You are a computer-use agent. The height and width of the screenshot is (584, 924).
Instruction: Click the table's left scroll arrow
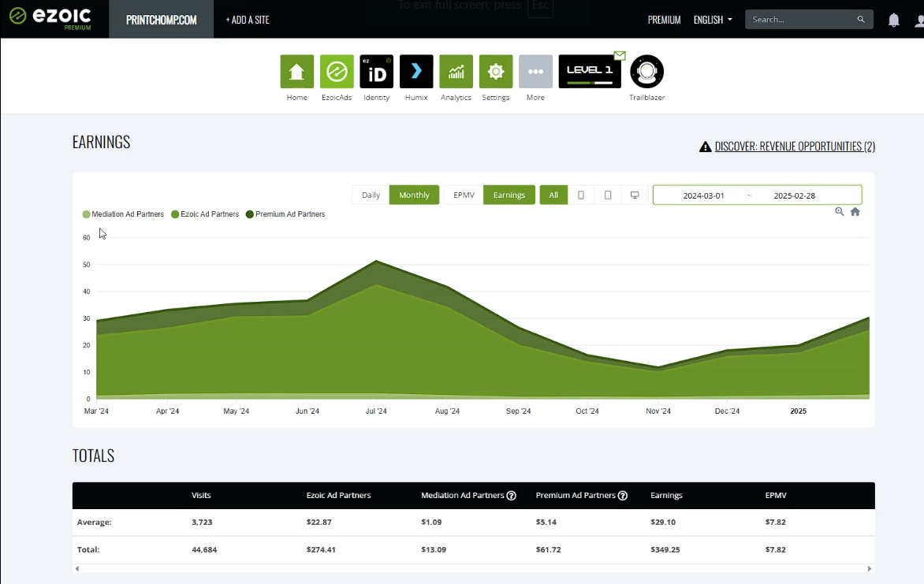77,569
